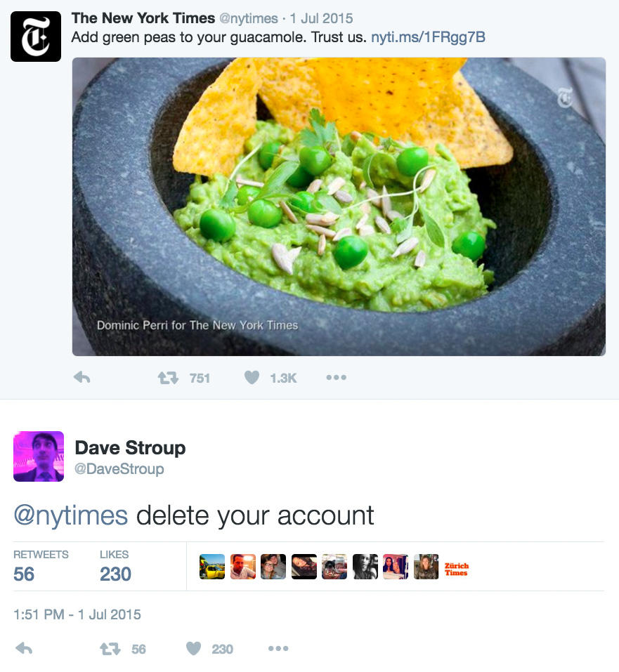
Task: Reply to Dave Stroup's tweet
Action: 24,649
